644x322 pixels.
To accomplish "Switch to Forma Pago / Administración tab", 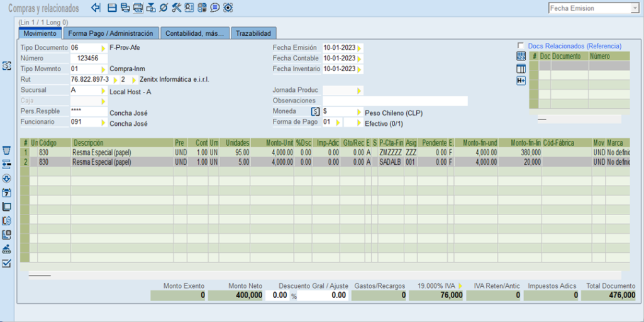I will [111, 33].
